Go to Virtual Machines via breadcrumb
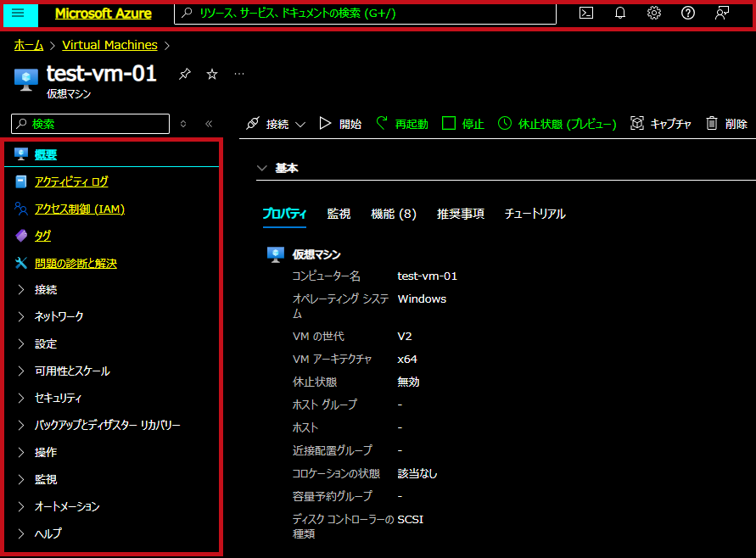 tap(110, 45)
